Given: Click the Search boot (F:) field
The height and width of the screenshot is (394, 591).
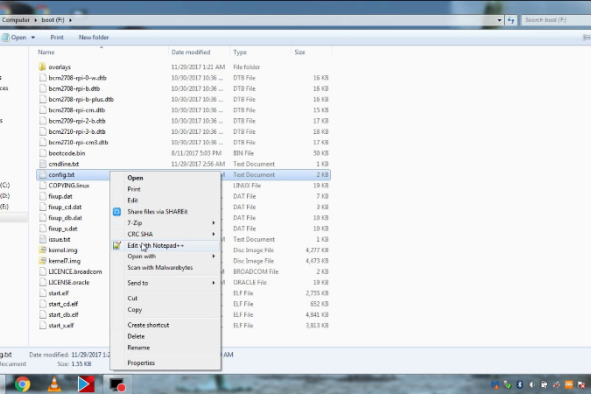Looking at the screenshot, I should coord(556,20).
